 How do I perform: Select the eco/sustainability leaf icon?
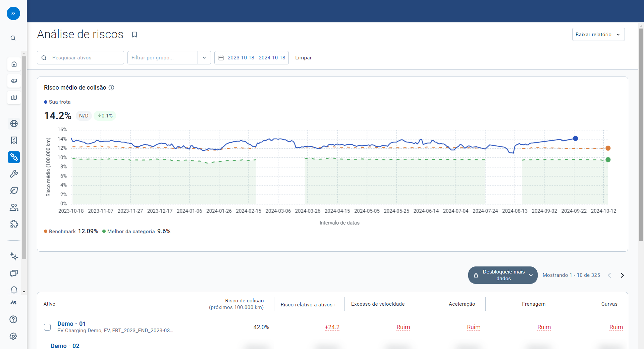point(14,190)
